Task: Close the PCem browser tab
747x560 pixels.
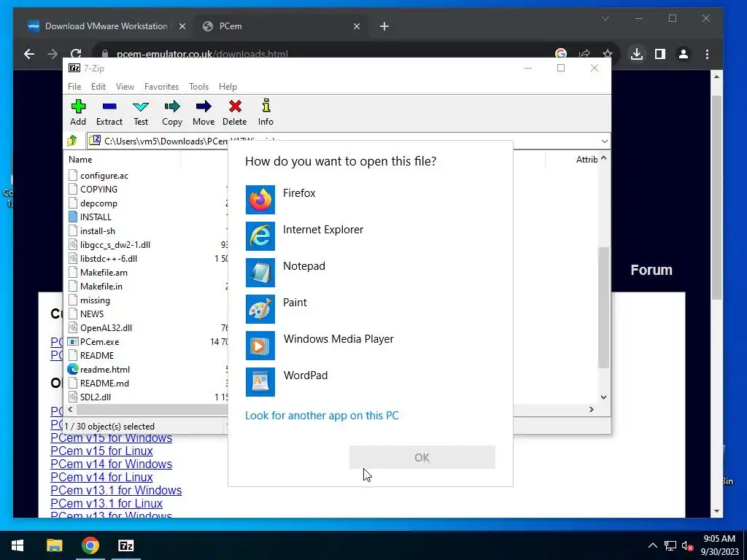Action: pos(356,26)
